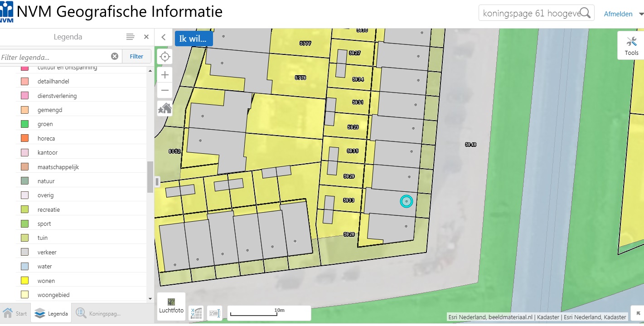The image size is (644, 326).
Task: Switch basemap to Luchtfoto
Action: click(171, 306)
